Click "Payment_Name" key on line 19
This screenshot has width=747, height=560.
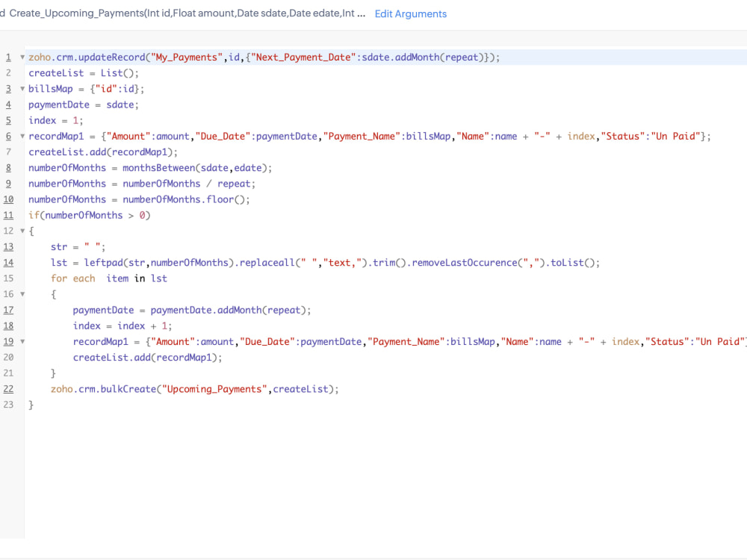pos(406,341)
